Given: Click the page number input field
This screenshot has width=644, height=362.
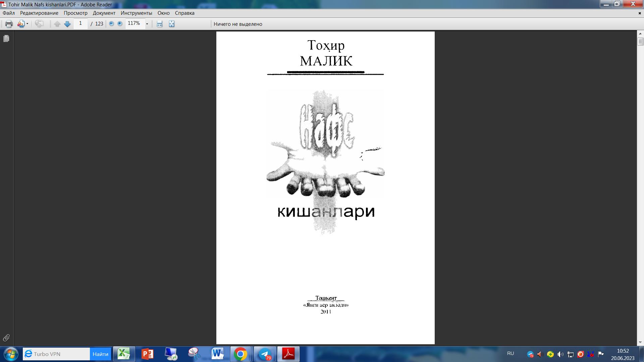Looking at the screenshot, I should (x=80, y=24).
